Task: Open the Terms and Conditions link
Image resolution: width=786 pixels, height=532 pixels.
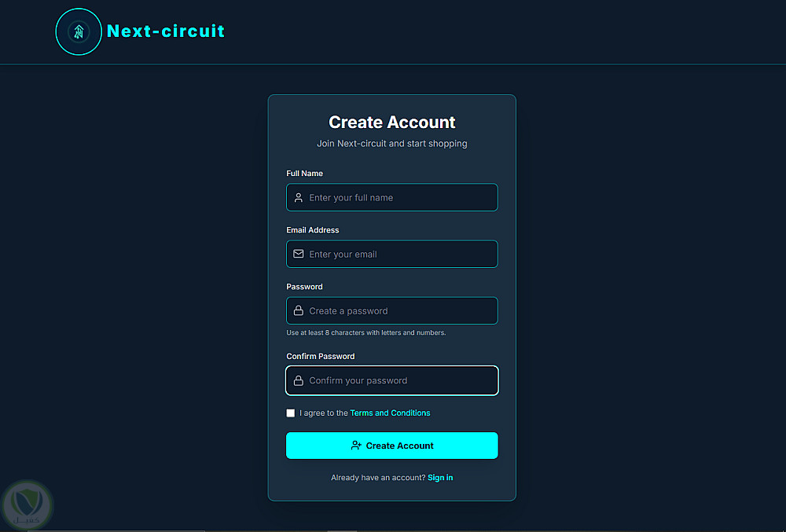Action: pyautogui.click(x=390, y=413)
